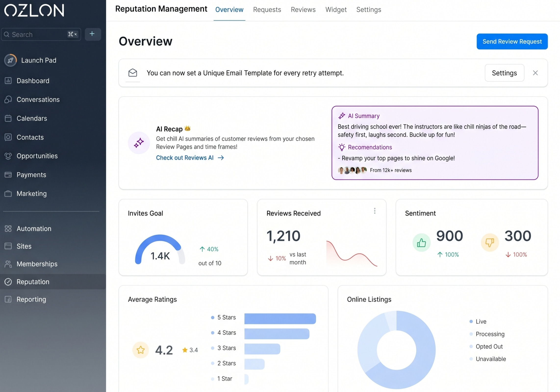Select the Live legend entry
Image resolution: width=560 pixels, height=392 pixels.
click(478, 322)
